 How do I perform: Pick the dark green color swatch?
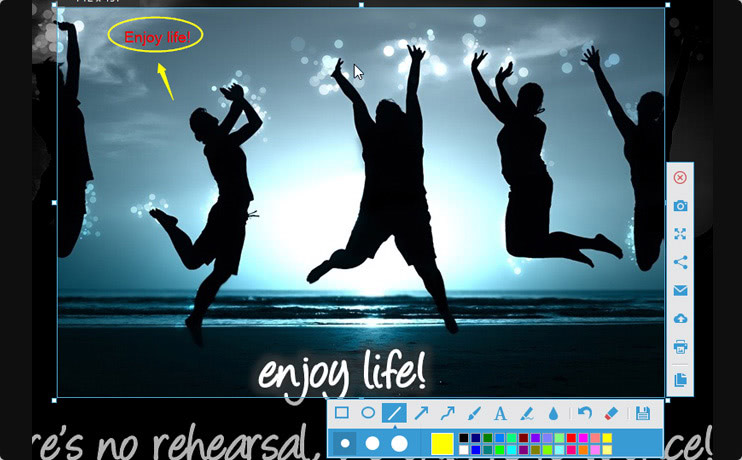click(x=488, y=438)
